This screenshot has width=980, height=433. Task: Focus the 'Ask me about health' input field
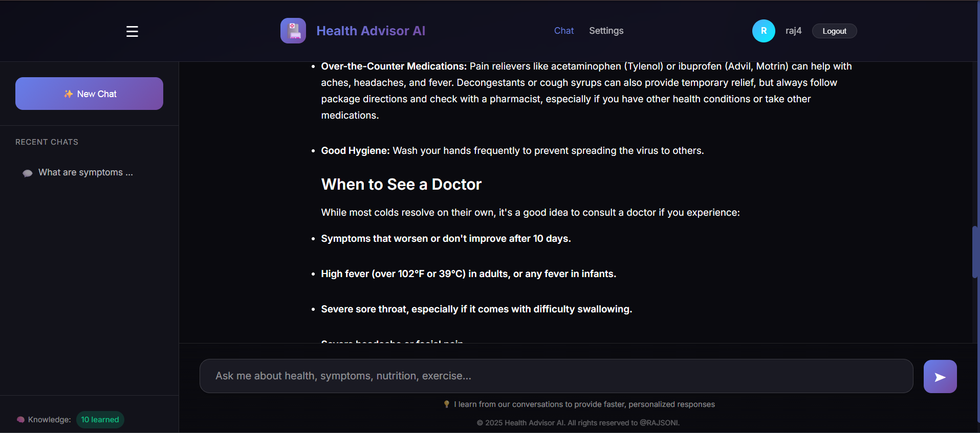[x=556, y=376]
